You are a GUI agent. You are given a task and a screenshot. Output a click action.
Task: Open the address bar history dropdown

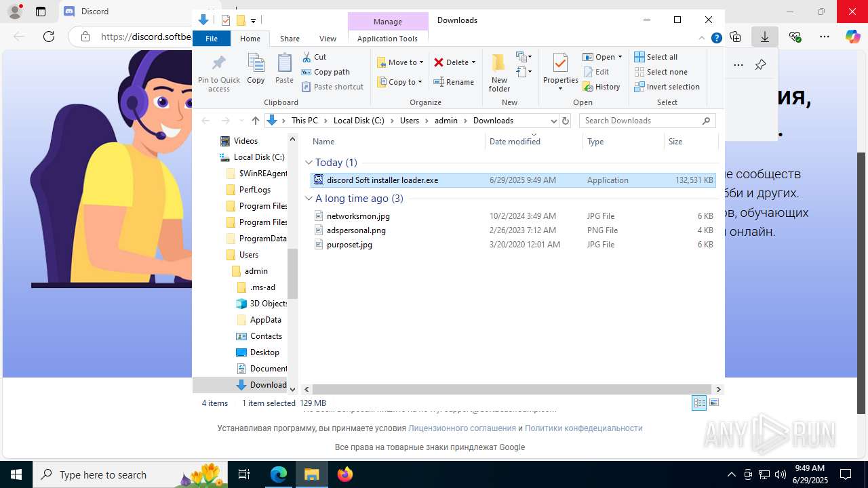(x=553, y=121)
